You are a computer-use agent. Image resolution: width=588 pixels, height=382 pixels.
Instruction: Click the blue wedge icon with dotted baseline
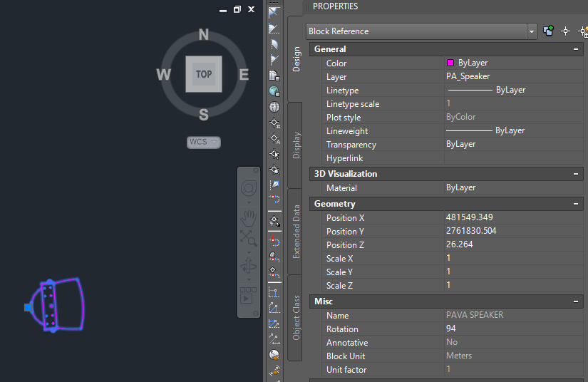274,29
